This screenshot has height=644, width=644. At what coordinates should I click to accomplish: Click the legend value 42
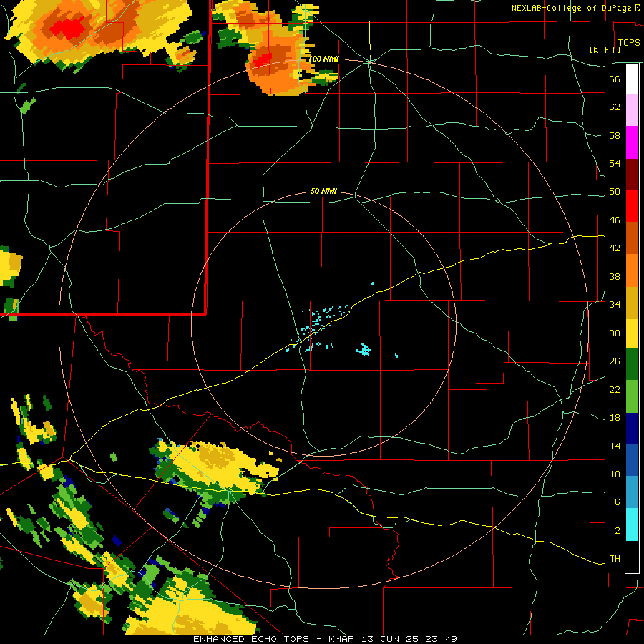[x=615, y=248]
